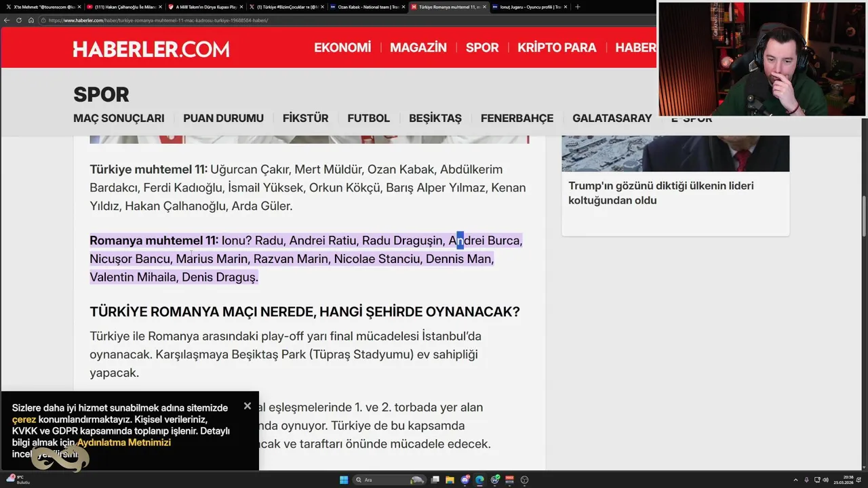Open the red-topped app in the taskbar
This screenshot has width=868, height=488.
510,480
